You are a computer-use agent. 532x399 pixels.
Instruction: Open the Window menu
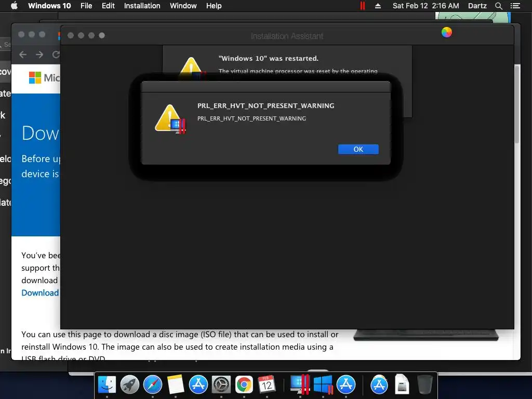pyautogui.click(x=183, y=6)
